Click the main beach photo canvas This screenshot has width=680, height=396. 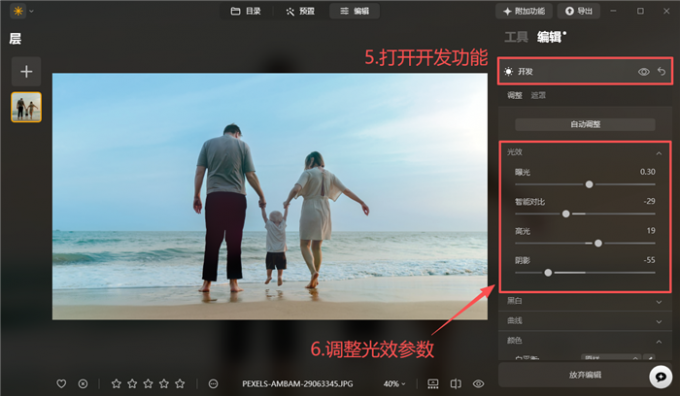pyautogui.click(x=270, y=196)
